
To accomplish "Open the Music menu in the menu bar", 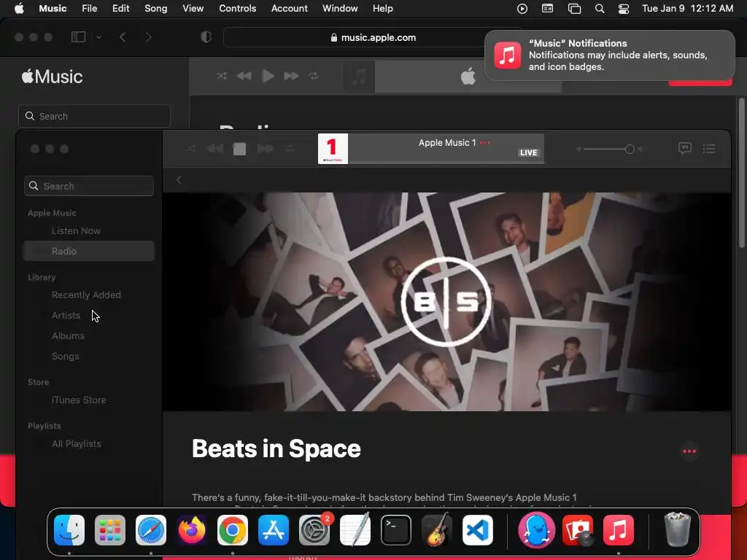I will point(53,9).
